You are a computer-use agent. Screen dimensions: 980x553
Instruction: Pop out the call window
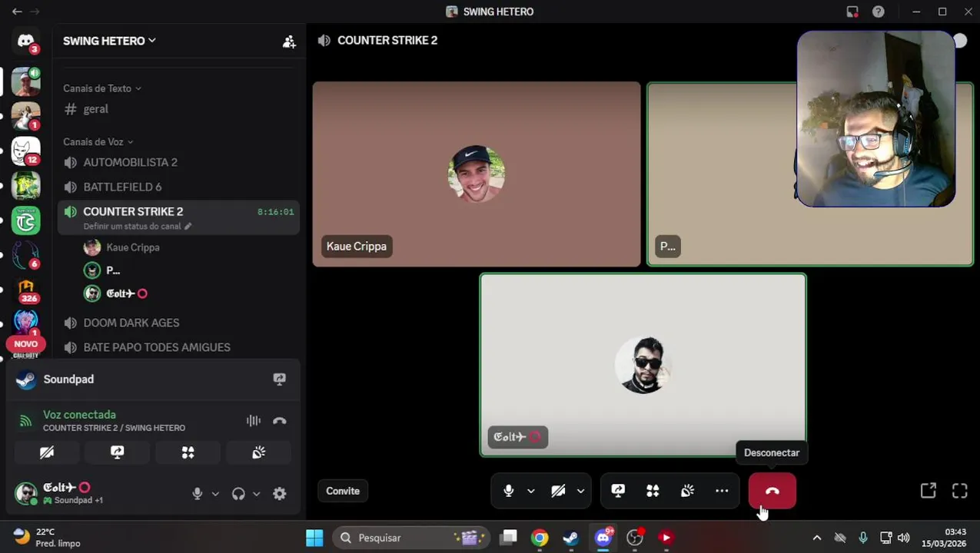928,491
